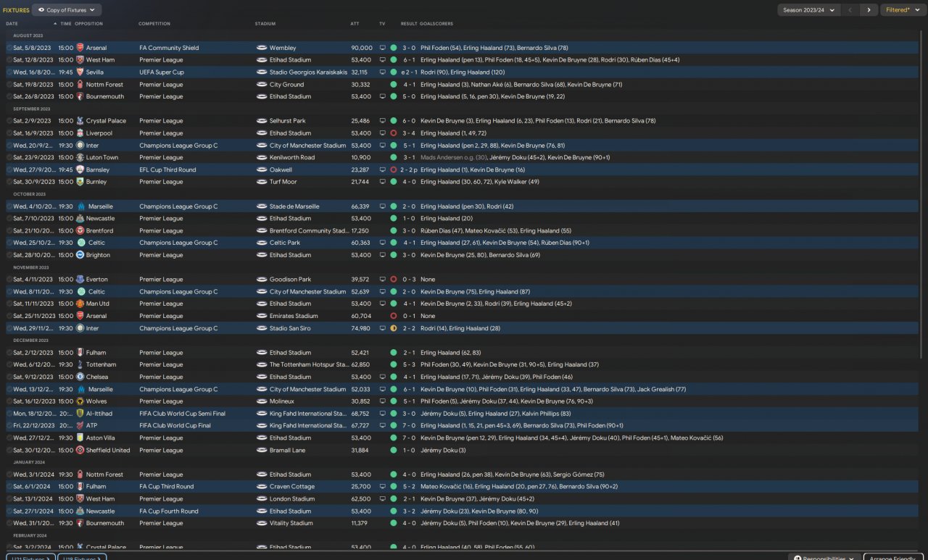Open the FA Community Shield competition link

pos(169,48)
